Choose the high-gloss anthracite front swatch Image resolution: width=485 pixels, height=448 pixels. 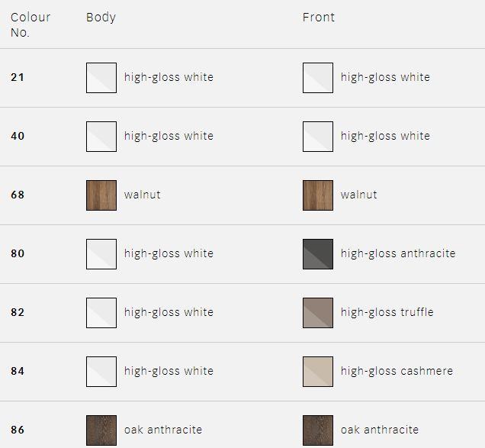318,254
